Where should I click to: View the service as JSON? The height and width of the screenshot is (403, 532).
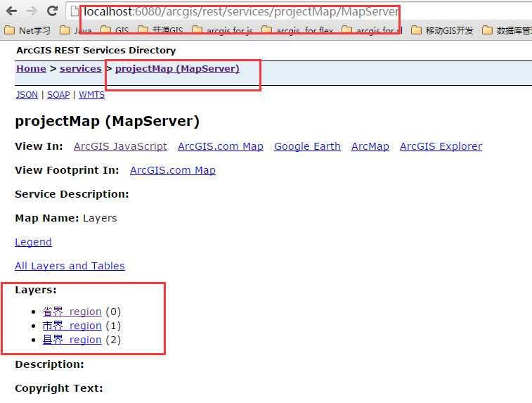27,95
